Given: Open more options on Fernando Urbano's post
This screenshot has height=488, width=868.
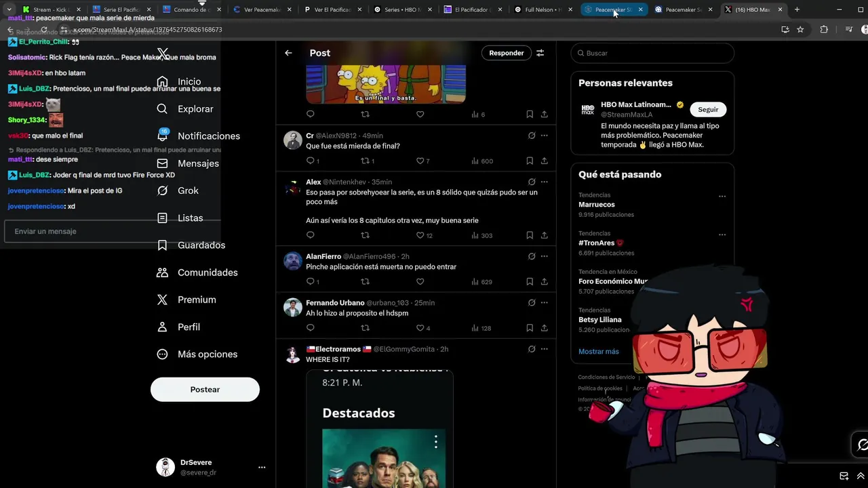Looking at the screenshot, I should pyautogui.click(x=544, y=302).
